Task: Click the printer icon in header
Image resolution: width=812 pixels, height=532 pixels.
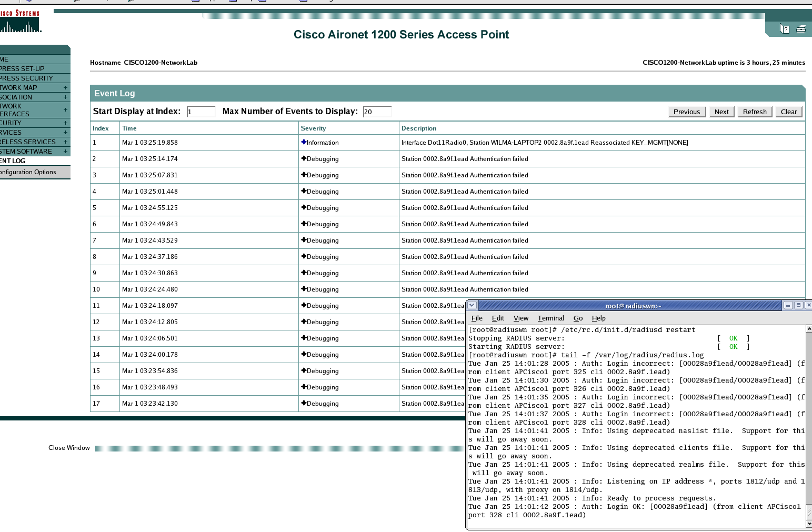Action: [801, 29]
